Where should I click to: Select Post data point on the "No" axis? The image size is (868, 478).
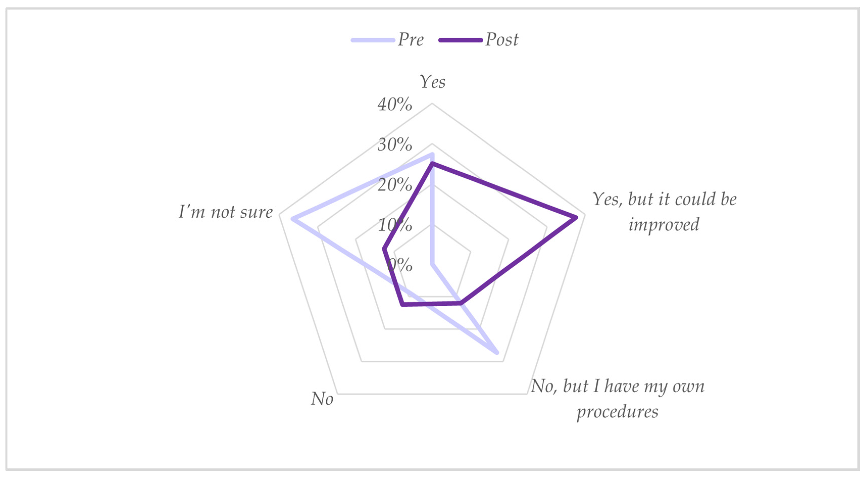pos(402,305)
